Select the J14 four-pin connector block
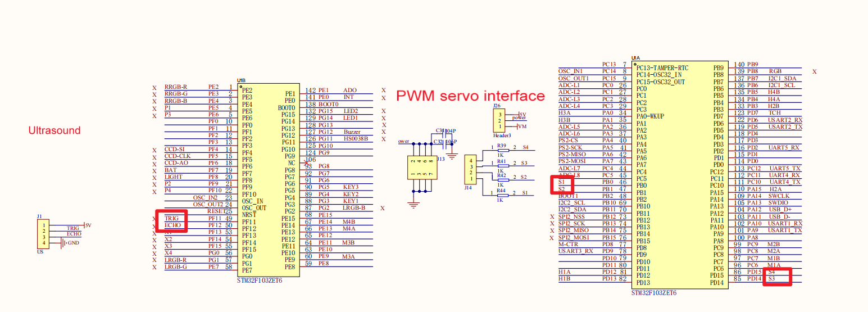This screenshot has width=868, height=312. click(x=471, y=170)
